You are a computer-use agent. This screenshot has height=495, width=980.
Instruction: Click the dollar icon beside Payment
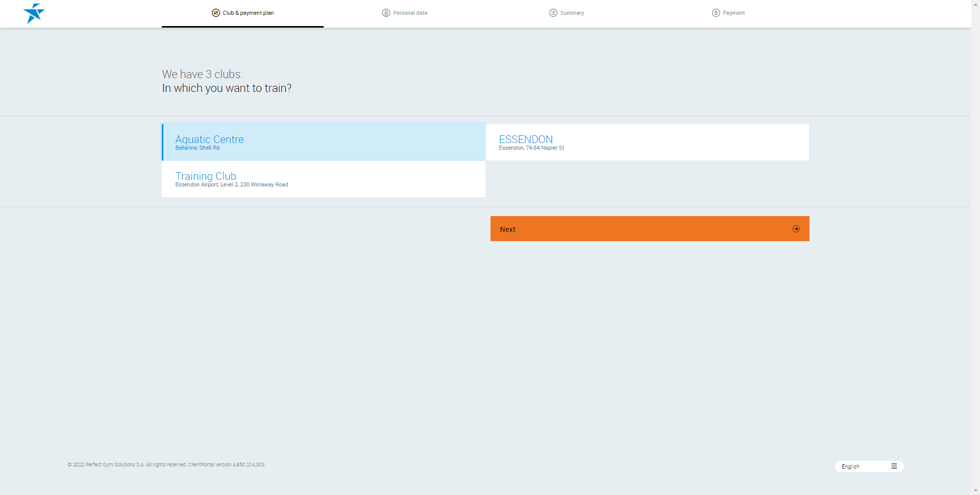coord(716,13)
